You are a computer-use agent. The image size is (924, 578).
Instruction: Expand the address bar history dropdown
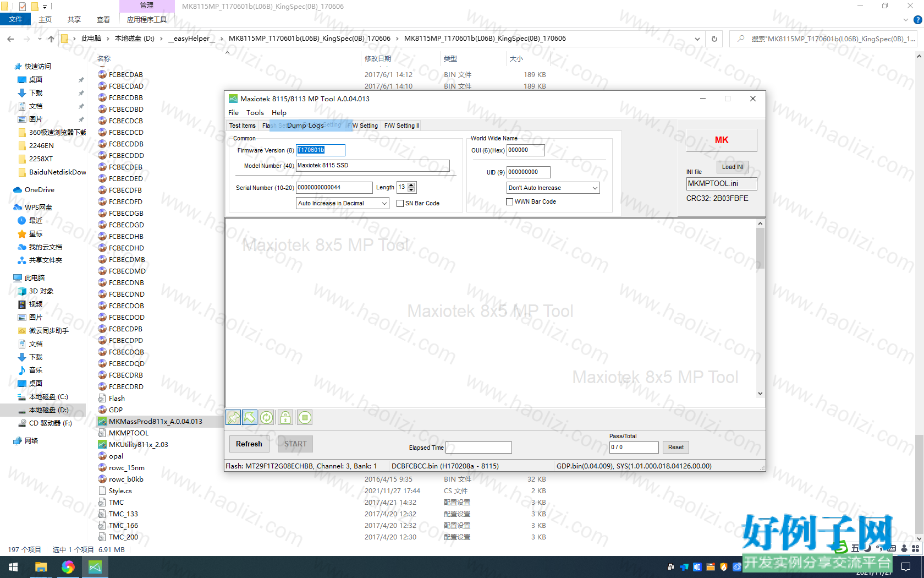pyautogui.click(x=697, y=39)
